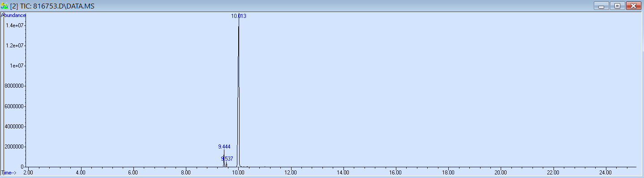This screenshot has width=644, height=178.
Task: Click the 24.00 time axis value
Action: (x=605, y=172)
